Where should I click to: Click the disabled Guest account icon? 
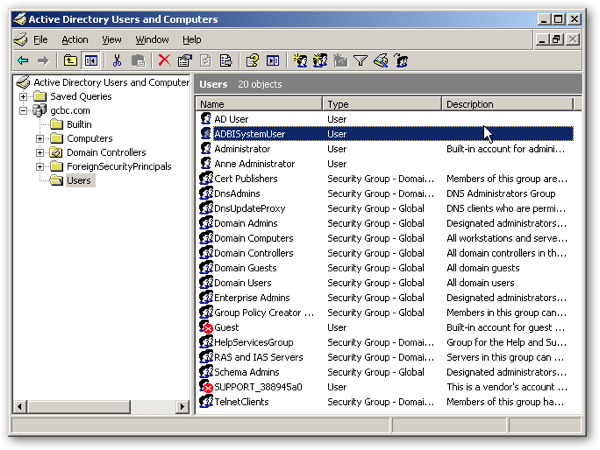click(x=206, y=327)
